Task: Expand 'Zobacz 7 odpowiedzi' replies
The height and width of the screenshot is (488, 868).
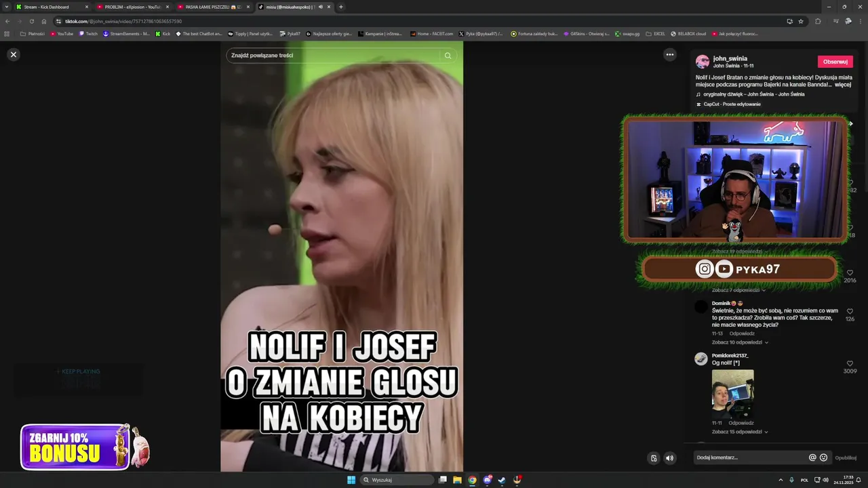Action: pos(738,290)
